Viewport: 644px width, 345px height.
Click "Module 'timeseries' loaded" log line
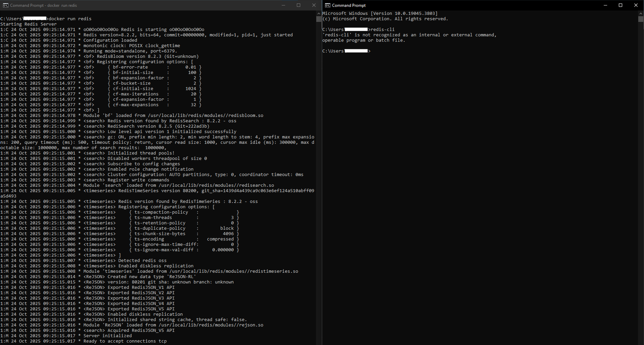point(149,272)
